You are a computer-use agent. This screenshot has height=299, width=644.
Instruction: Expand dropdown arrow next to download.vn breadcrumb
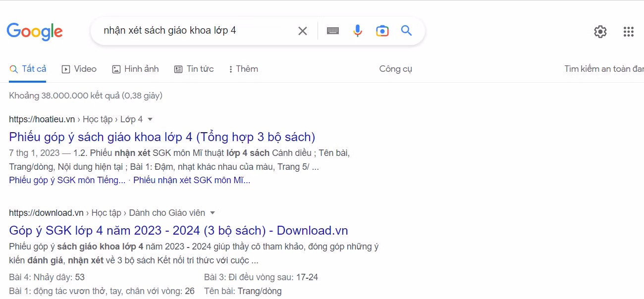pyautogui.click(x=213, y=213)
